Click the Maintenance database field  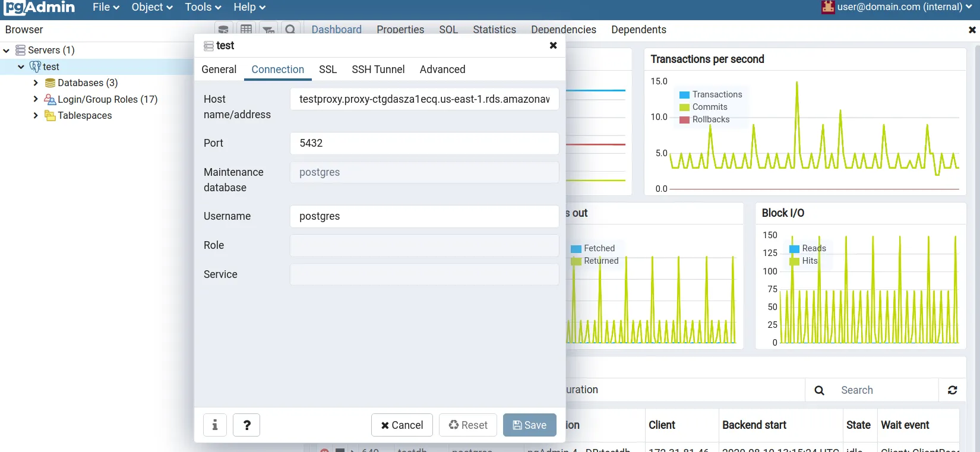click(x=425, y=172)
